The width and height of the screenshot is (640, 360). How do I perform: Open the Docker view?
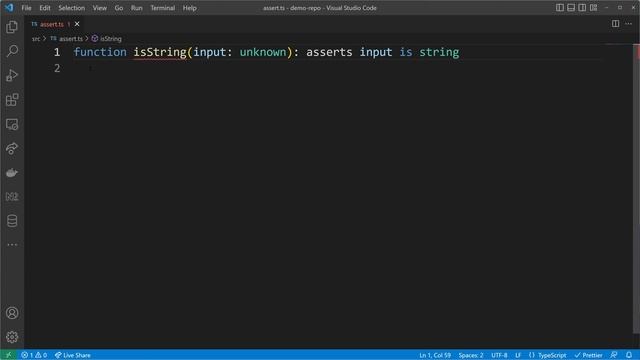[12, 173]
